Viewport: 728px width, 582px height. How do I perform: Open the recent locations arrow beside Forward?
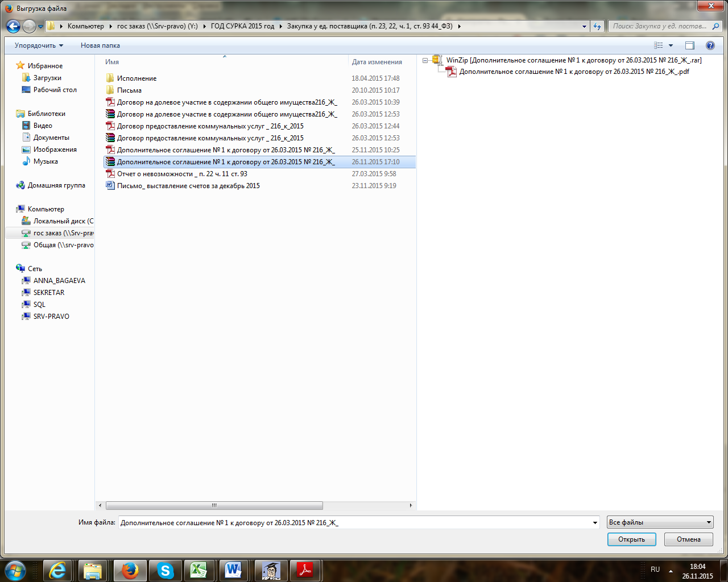click(40, 26)
